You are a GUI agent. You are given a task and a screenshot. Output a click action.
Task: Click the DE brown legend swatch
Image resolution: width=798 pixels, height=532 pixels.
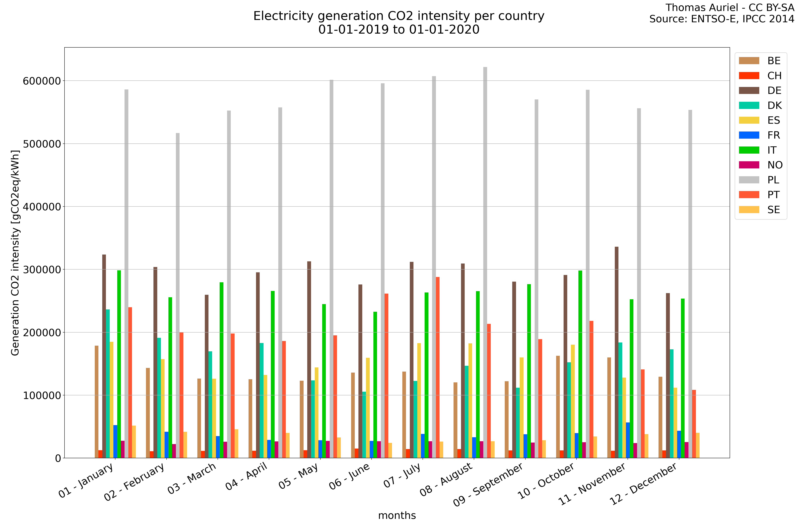click(749, 91)
